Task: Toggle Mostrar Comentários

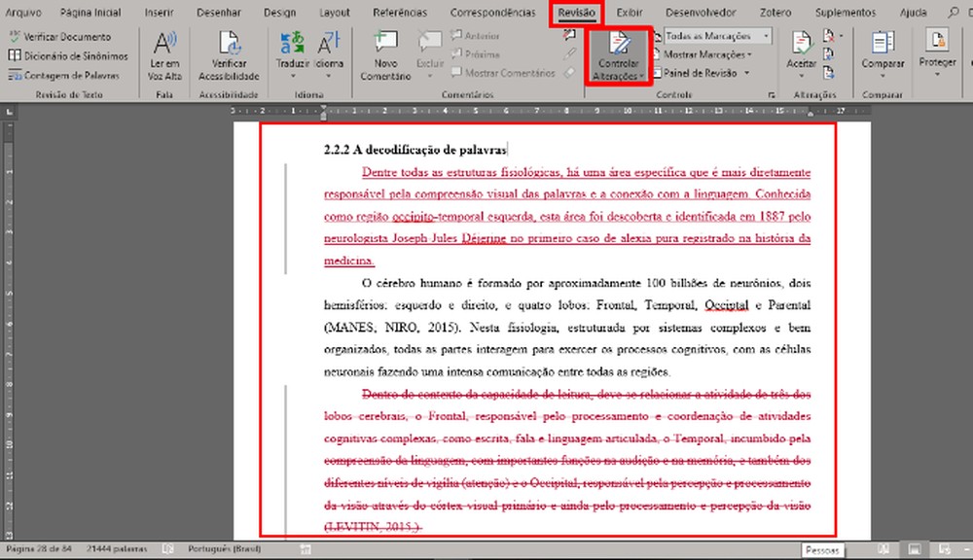Action: (503, 73)
